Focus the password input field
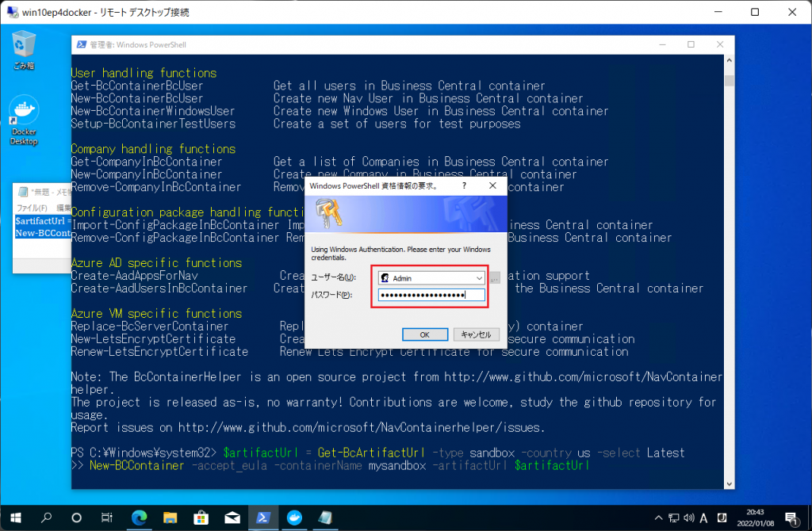812x531 pixels. point(431,295)
